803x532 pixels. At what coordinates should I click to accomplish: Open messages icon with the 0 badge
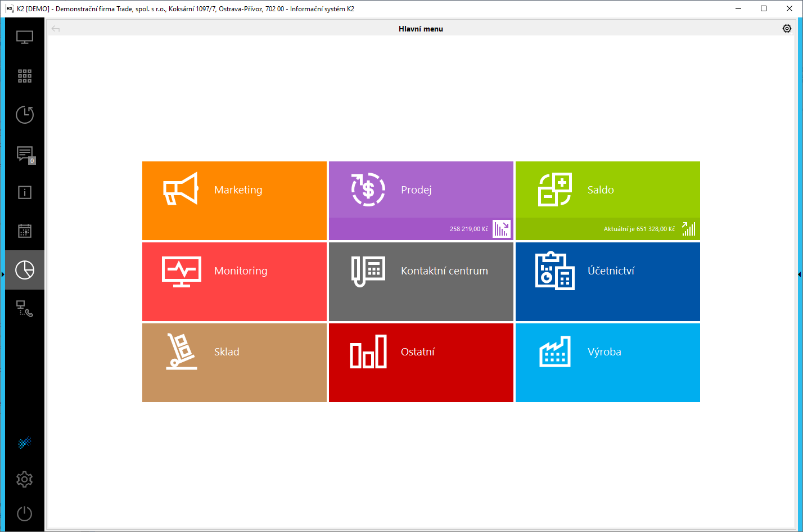click(25, 154)
